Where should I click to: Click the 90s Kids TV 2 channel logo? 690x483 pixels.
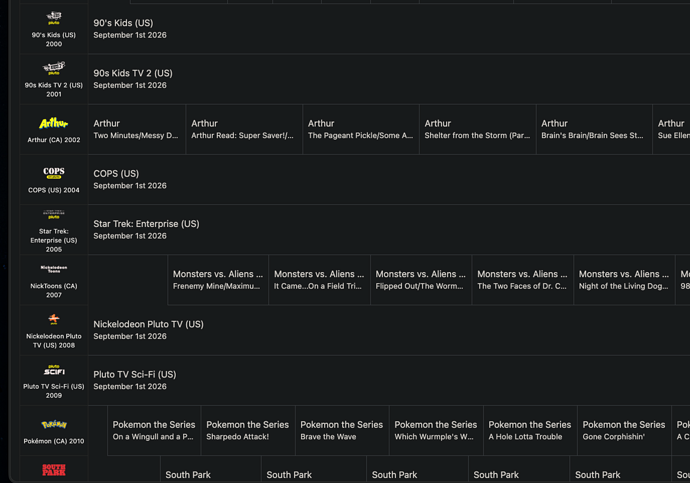coord(54,68)
